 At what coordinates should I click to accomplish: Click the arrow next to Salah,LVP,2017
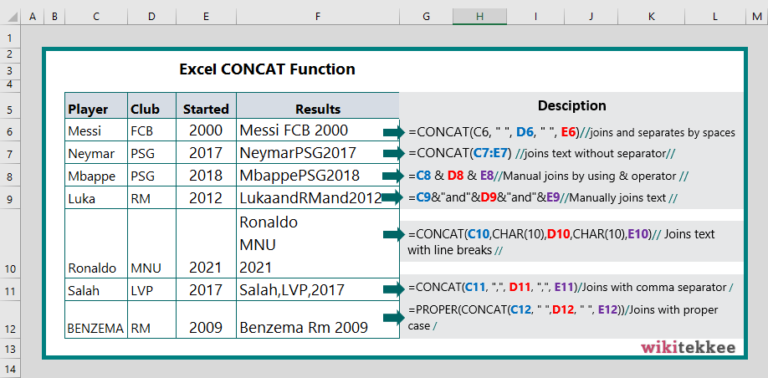[394, 288]
